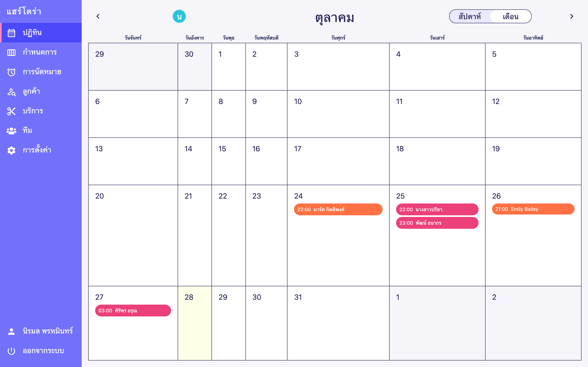Click the calendar icon in sidebar
The image size is (588, 367).
(11, 33)
